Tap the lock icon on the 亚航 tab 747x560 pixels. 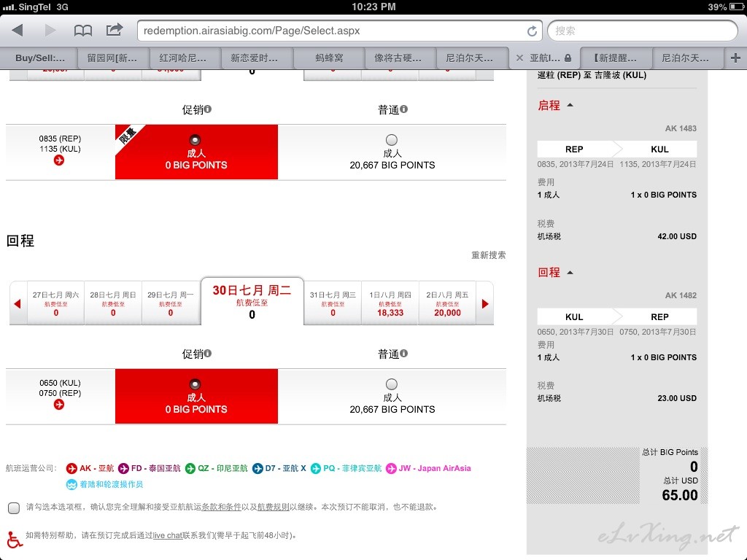click(x=568, y=58)
